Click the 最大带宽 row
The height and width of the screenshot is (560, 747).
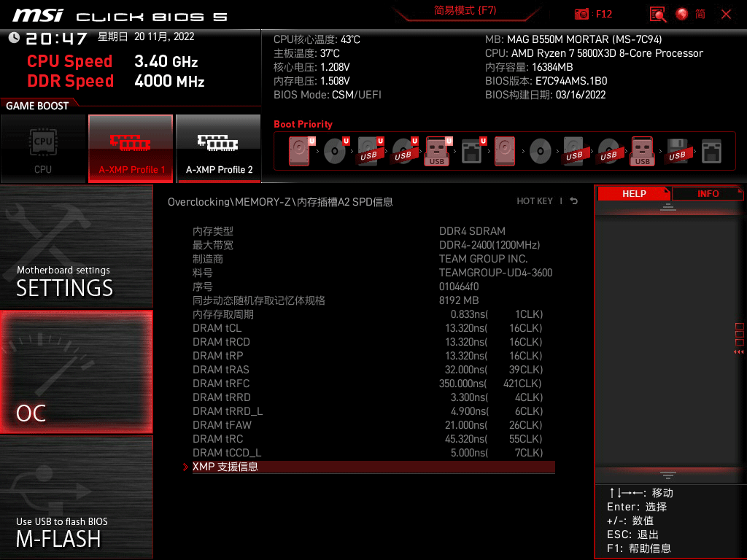tap(373, 245)
